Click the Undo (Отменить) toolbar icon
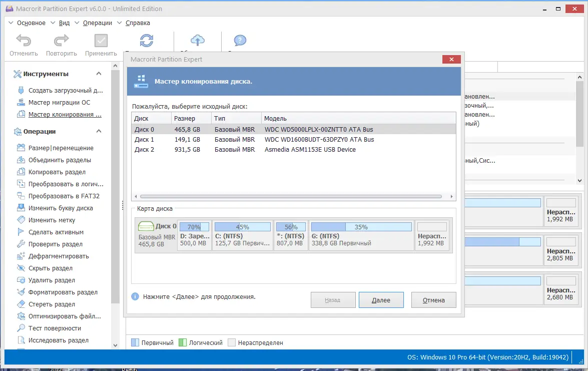The width and height of the screenshot is (588, 371). [24, 41]
